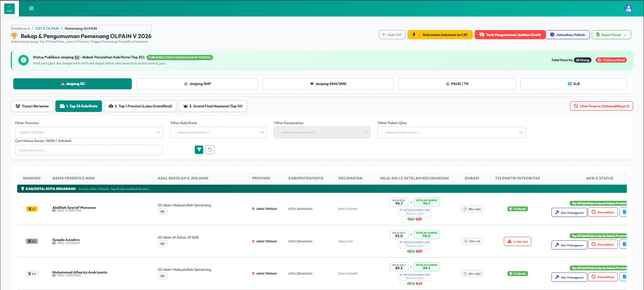Open Filter Kab/Kota dropdown

[x=218, y=133]
